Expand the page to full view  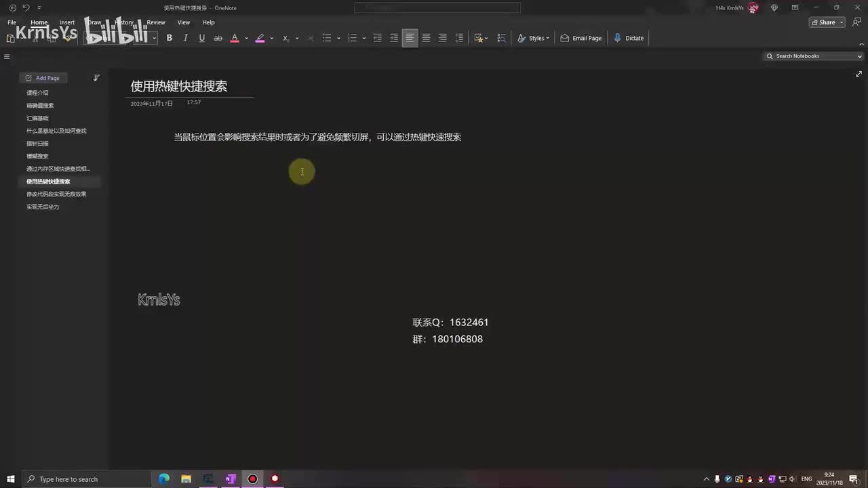coord(859,74)
